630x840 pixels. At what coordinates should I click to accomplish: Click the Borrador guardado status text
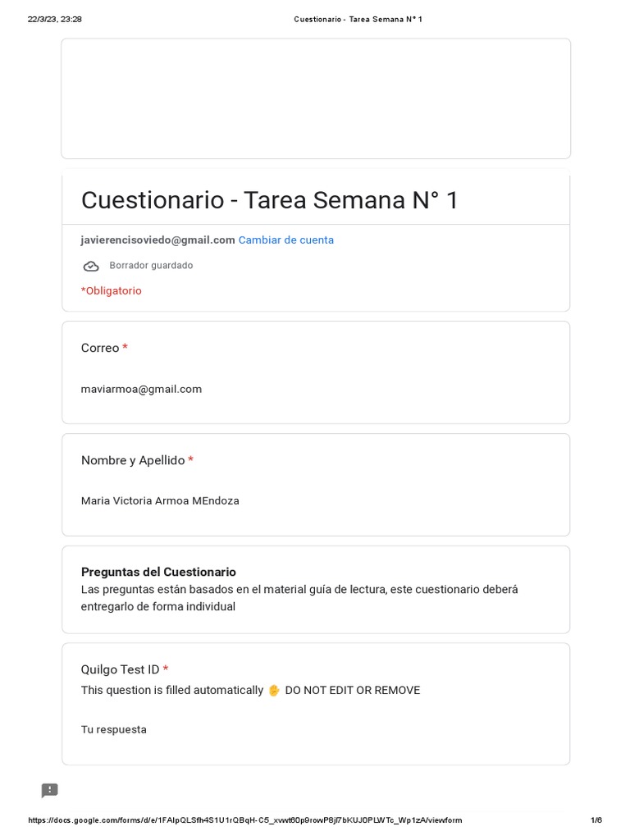tap(151, 266)
